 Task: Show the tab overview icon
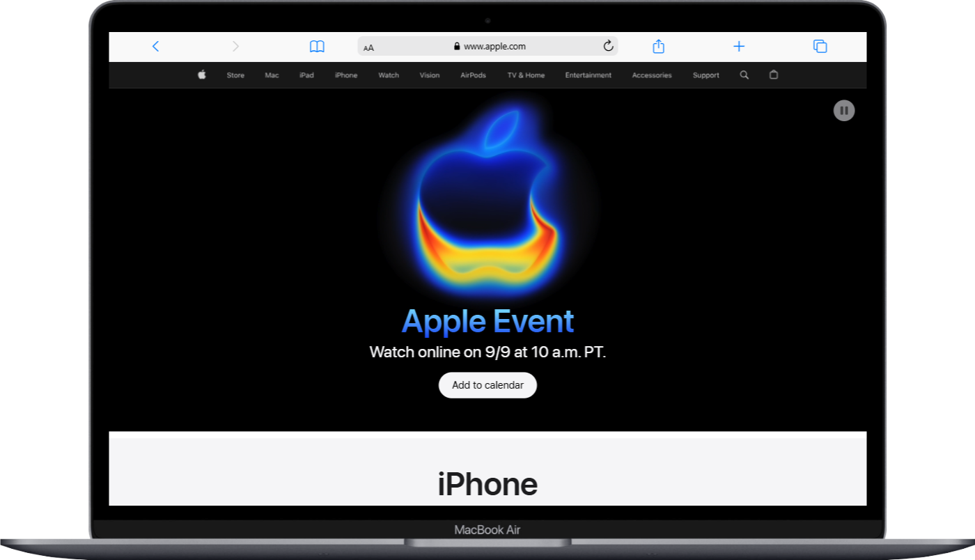[x=820, y=47]
